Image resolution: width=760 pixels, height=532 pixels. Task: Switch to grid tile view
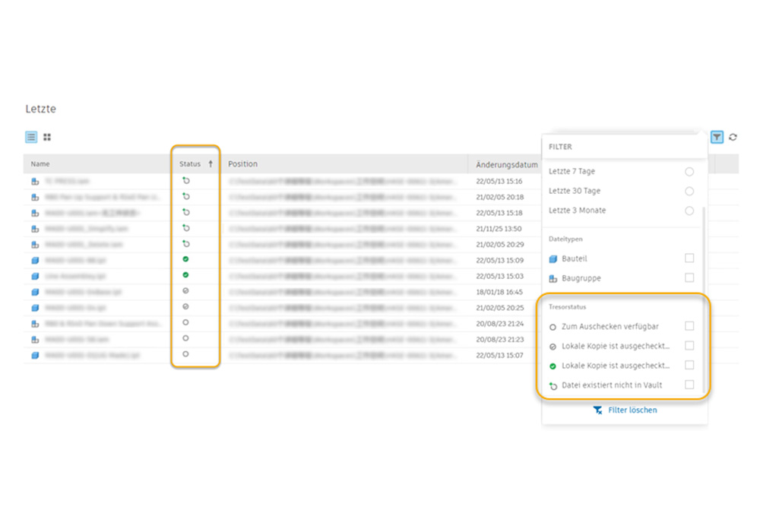click(x=47, y=137)
